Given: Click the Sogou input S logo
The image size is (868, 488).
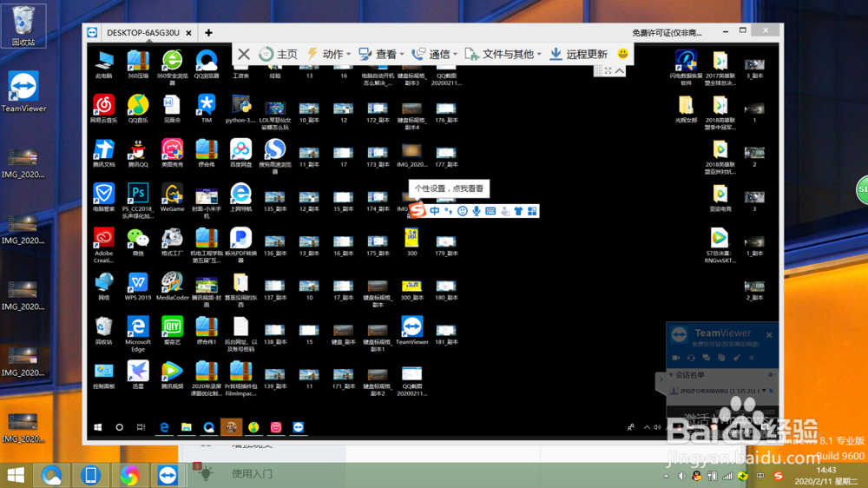Looking at the screenshot, I should tap(418, 210).
